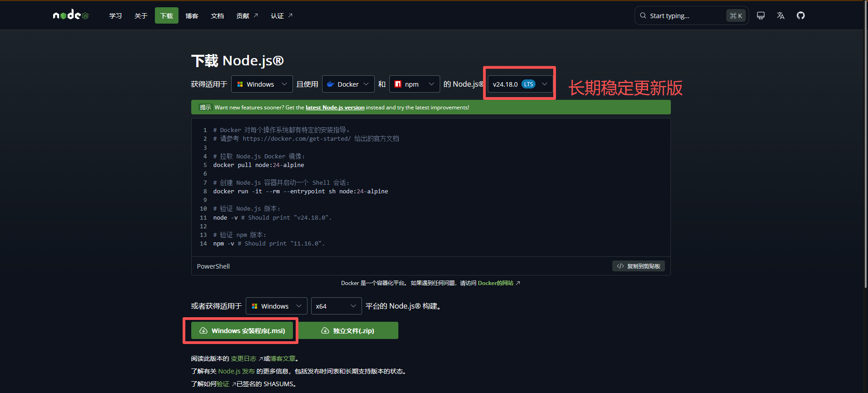
Task: Open the 变更日志 link
Action: (243, 359)
